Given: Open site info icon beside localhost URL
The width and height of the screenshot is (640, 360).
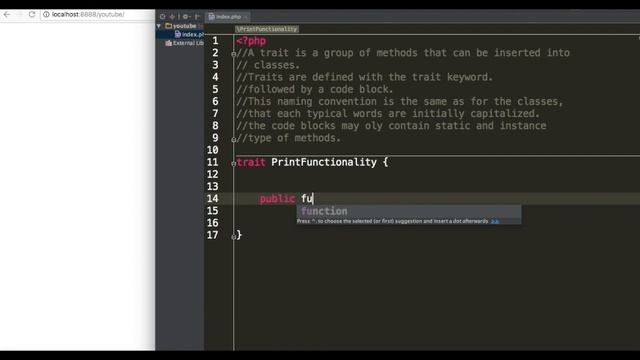Looking at the screenshot, I should tap(46, 14).
